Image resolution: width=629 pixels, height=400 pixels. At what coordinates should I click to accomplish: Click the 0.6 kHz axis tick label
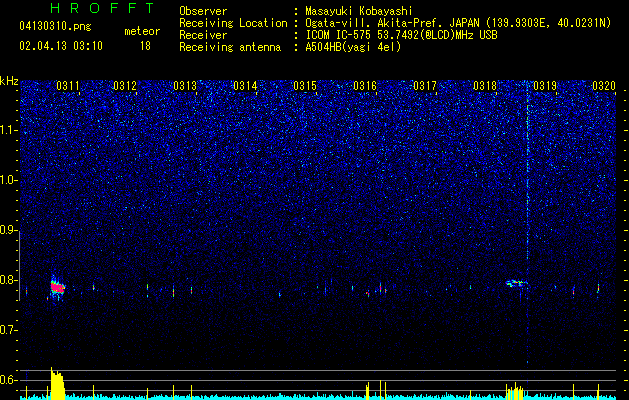click(9, 380)
